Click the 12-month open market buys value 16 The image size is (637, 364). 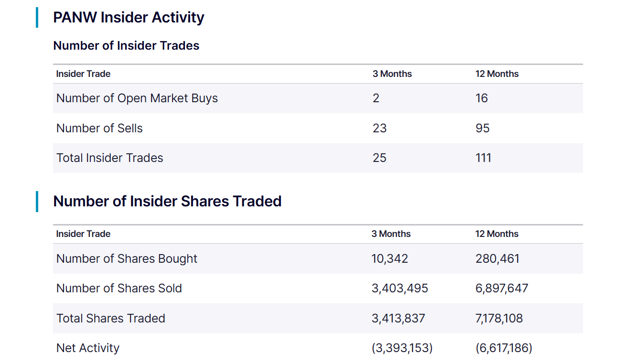click(x=482, y=98)
